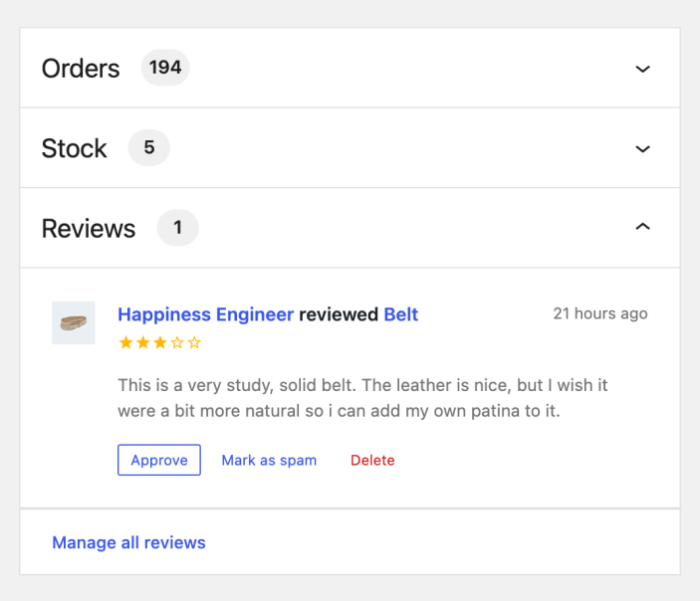Click the Stock count badge 5
This screenshot has width=700, height=601.
pos(149,148)
